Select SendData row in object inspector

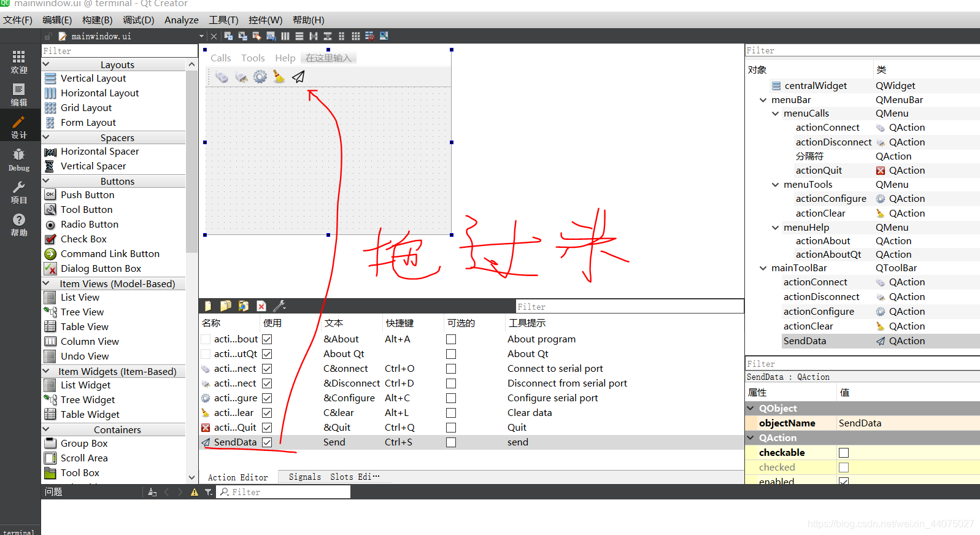pyautogui.click(x=862, y=341)
